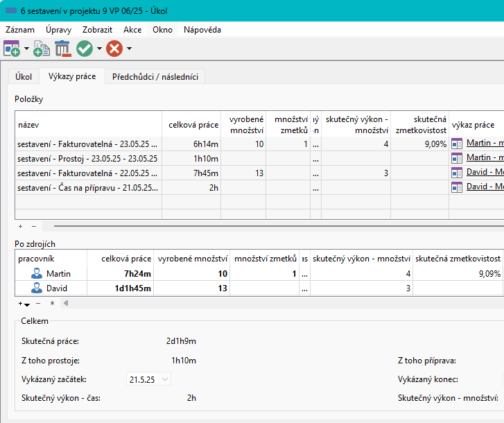Open the Zobrazit menu

(97, 30)
